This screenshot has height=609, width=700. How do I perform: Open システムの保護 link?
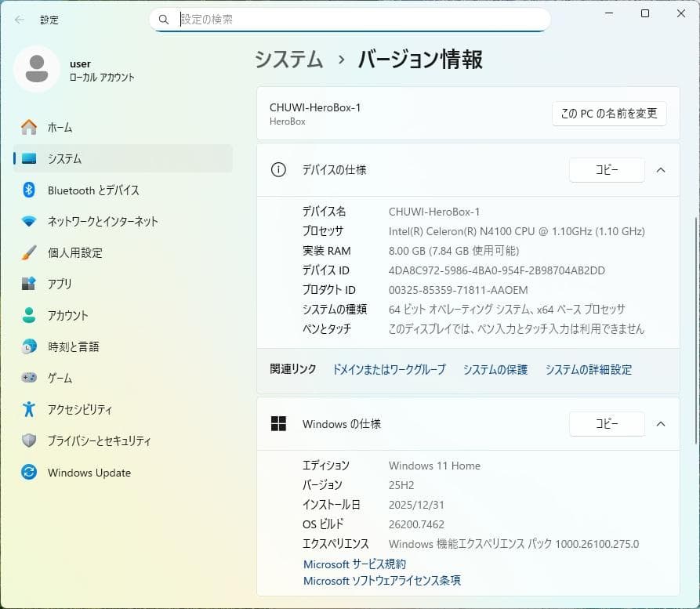pyautogui.click(x=495, y=369)
